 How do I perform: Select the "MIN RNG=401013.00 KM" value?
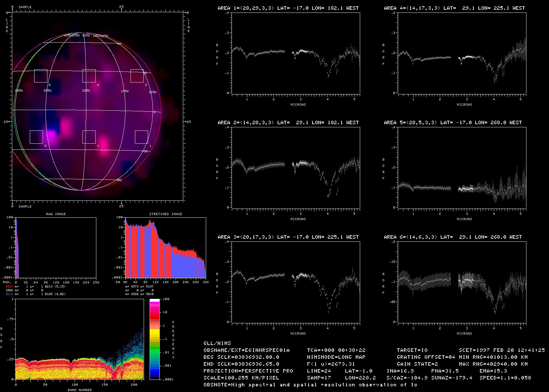coord(493,357)
